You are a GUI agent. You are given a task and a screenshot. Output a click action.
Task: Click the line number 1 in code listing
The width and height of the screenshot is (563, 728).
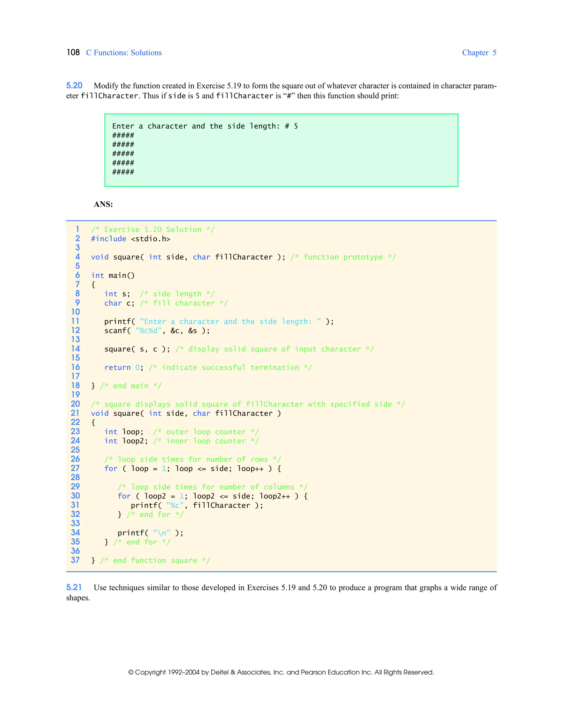[x=77, y=229]
